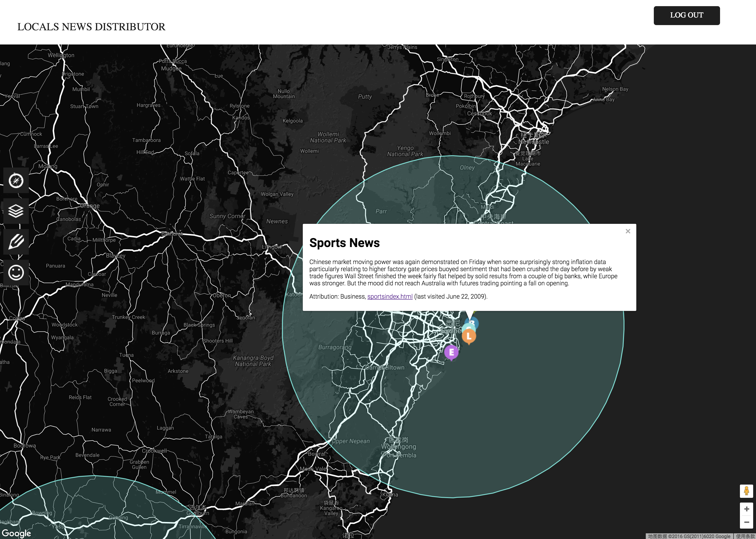This screenshot has height=539, width=756.
Task: Click the LOG OUT button
Action: point(687,15)
